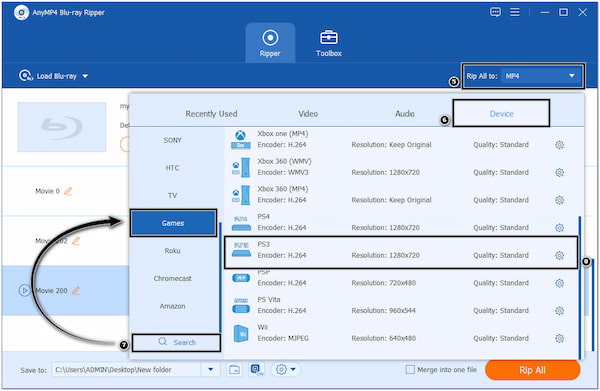
Task: Switch to the Video format tab
Action: [x=308, y=114]
